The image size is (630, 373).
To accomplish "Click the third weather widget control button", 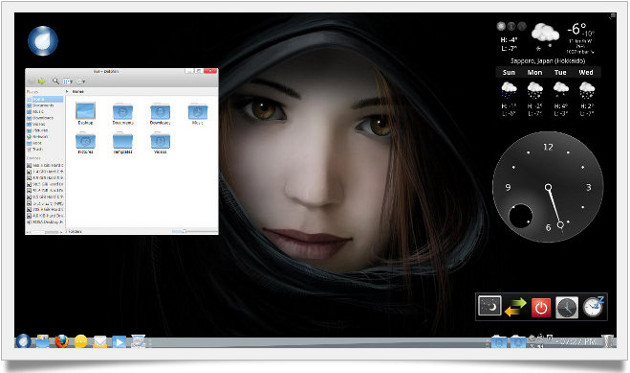I will (x=522, y=26).
